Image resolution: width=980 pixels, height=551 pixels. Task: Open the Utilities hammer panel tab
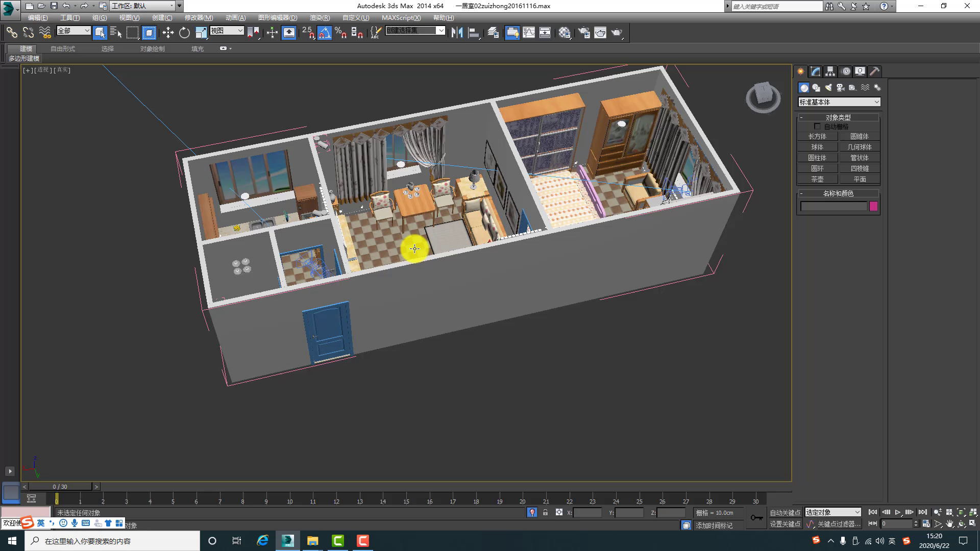coord(875,71)
